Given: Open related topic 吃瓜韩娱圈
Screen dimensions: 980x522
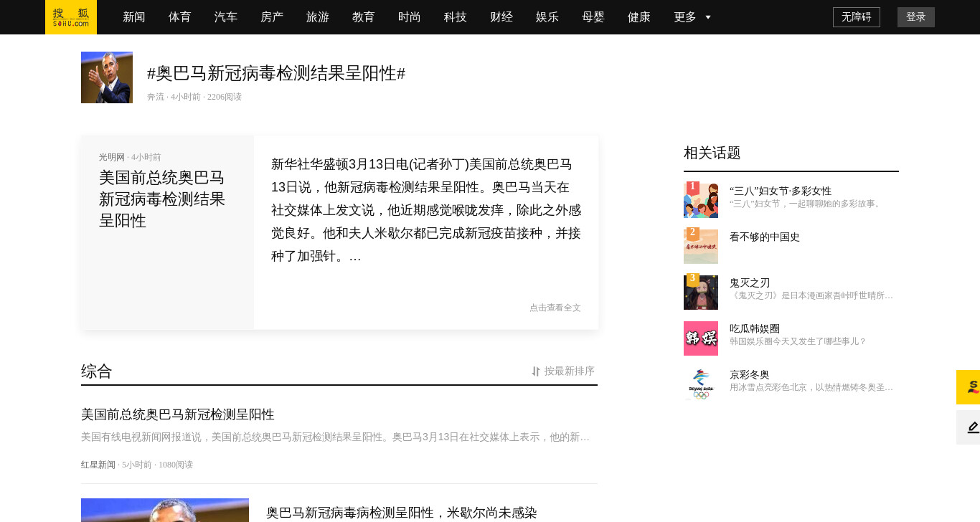Looking at the screenshot, I should click(755, 328).
